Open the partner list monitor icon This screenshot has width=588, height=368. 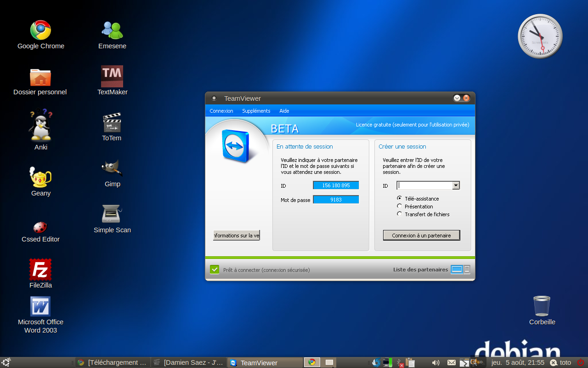pyautogui.click(x=457, y=270)
